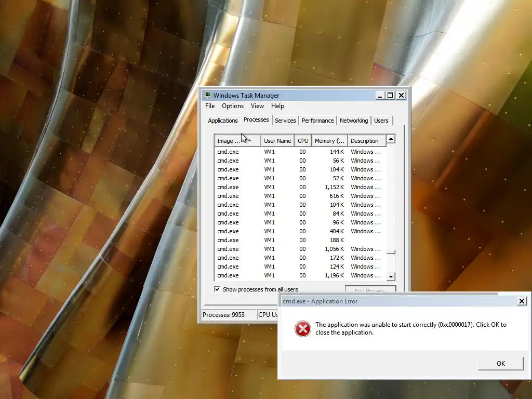Viewport: 532px width, 399px height.
Task: Select the cmd.exe row using 124 K
Action: click(x=300, y=267)
